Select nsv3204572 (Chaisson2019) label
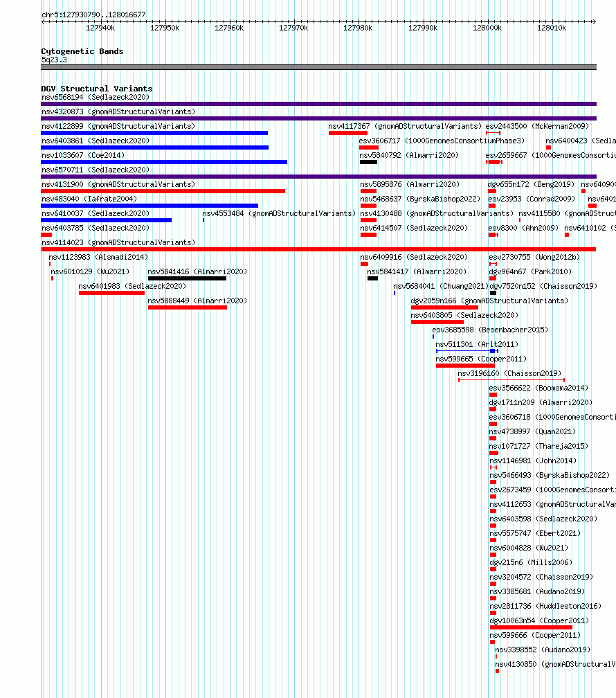The image size is (616, 698). click(x=541, y=577)
